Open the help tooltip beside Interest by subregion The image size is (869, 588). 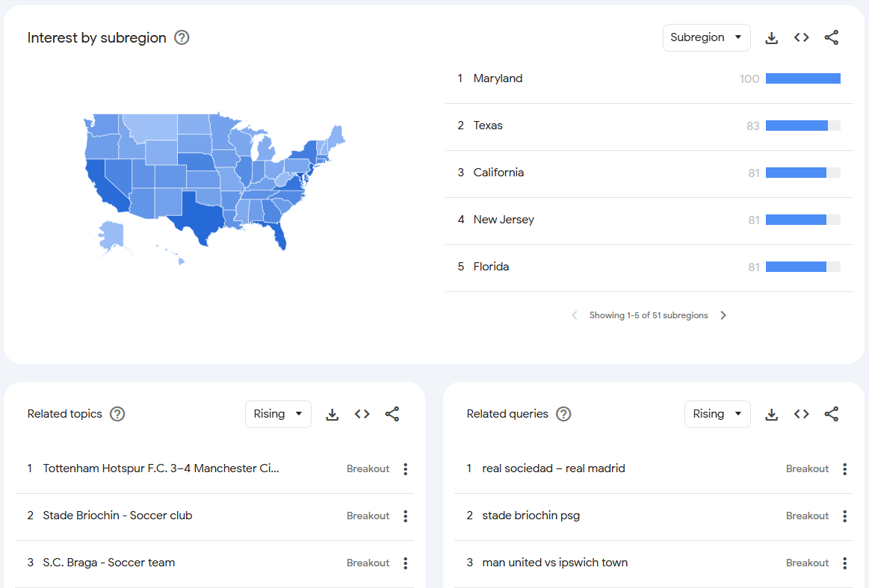click(x=181, y=36)
